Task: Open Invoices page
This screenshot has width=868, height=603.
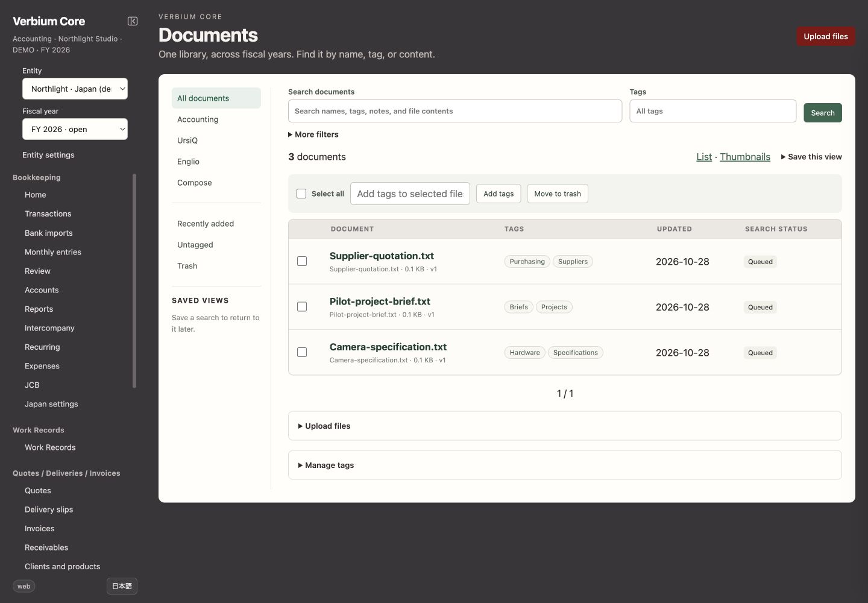Action: (x=40, y=528)
